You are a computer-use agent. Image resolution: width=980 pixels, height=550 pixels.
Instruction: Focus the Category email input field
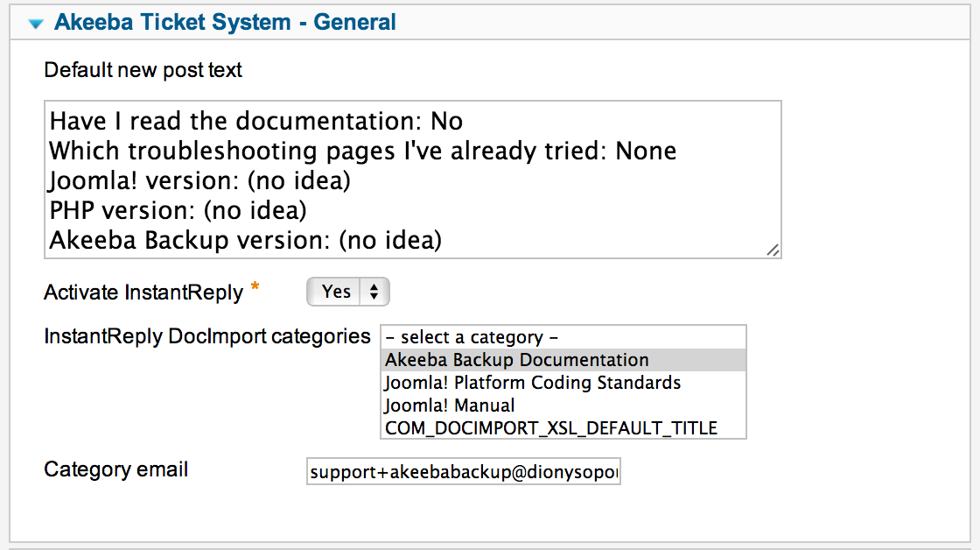coord(463,471)
